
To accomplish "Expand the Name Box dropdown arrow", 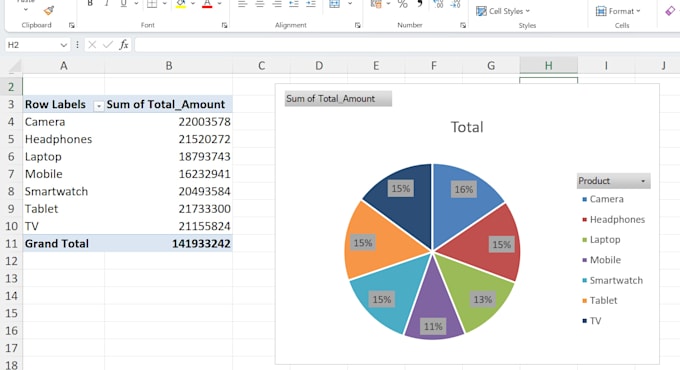I will [63, 45].
